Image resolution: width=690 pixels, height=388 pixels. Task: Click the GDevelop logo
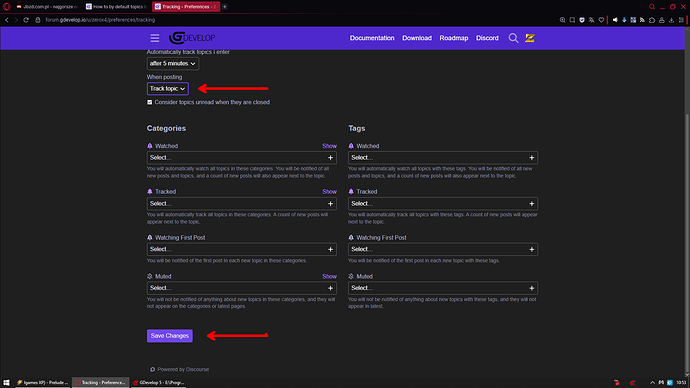192,38
